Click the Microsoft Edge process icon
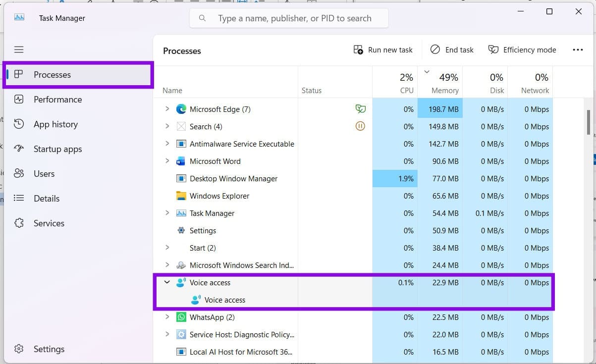596x364 pixels. 181,109
